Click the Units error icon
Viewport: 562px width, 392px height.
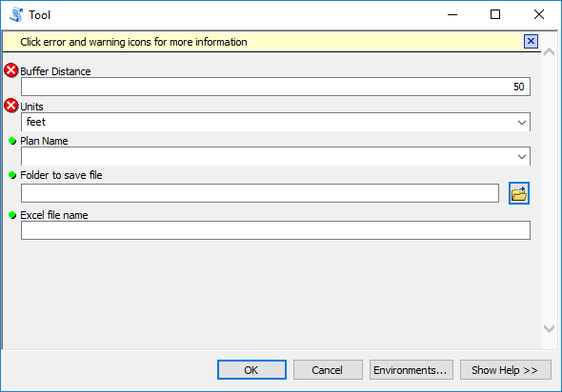point(11,106)
